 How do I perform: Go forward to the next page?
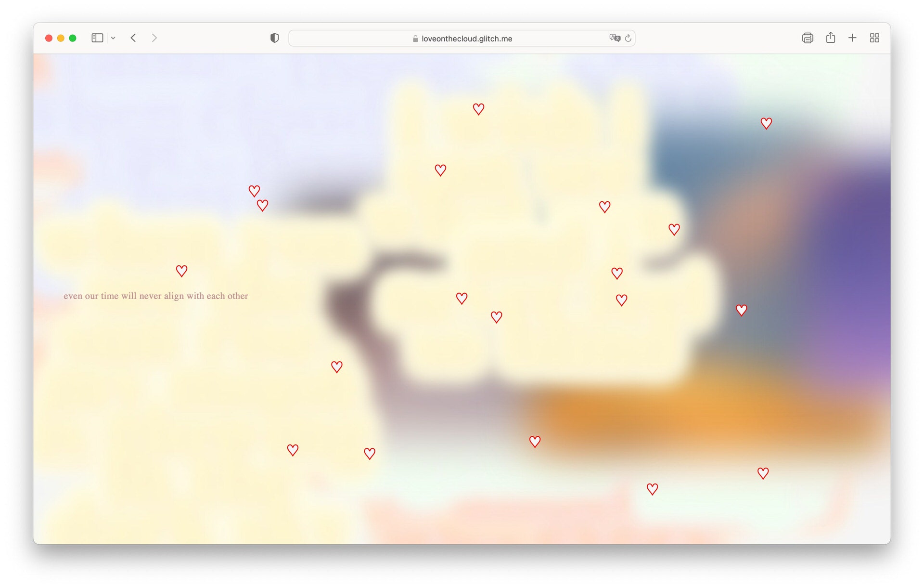click(154, 38)
